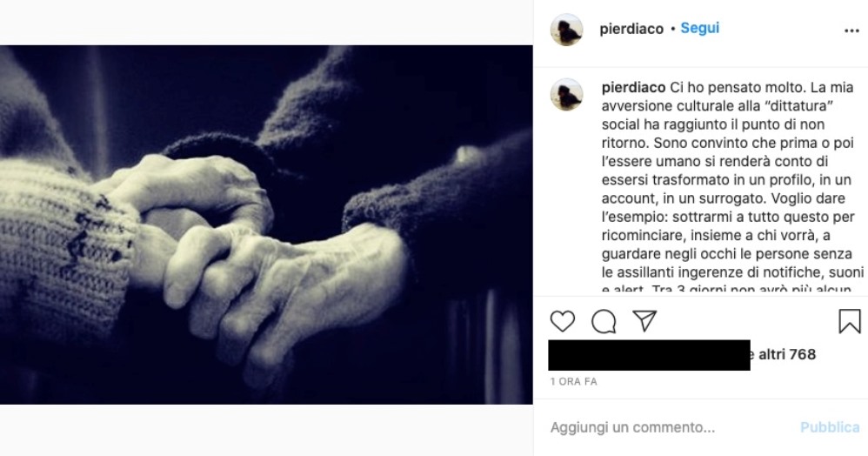Publish the comment with Pubblica
Viewport: 868px width, 456px height.
coord(830,427)
